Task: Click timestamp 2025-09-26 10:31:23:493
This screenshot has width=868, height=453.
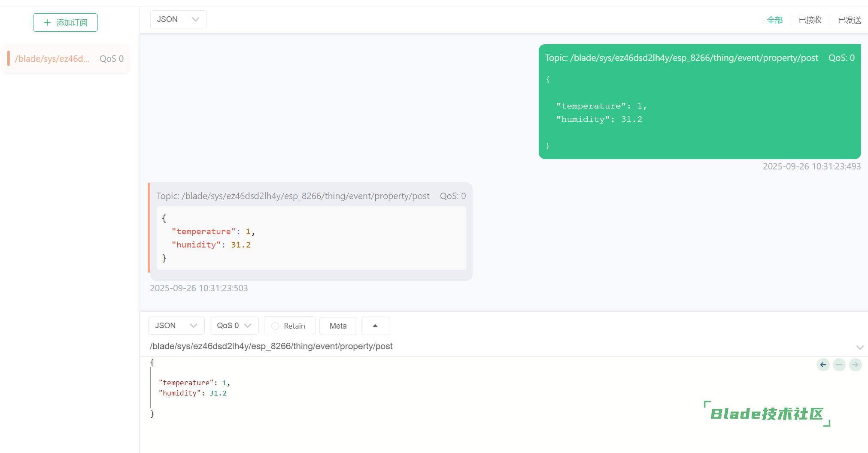Action: point(812,166)
